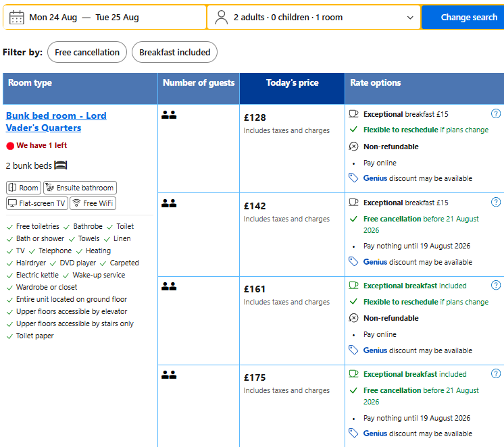Click the Genius tag icon in £128 rate
Viewport: 504px width, 447px height.
coord(353,178)
